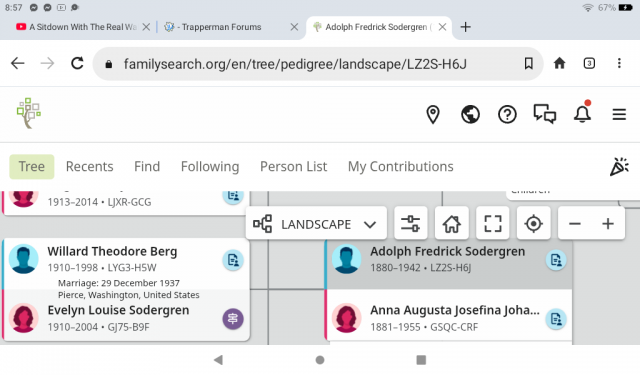Open record hints for Anna Augusta Josefina
640x375 pixels.
(x=556, y=319)
